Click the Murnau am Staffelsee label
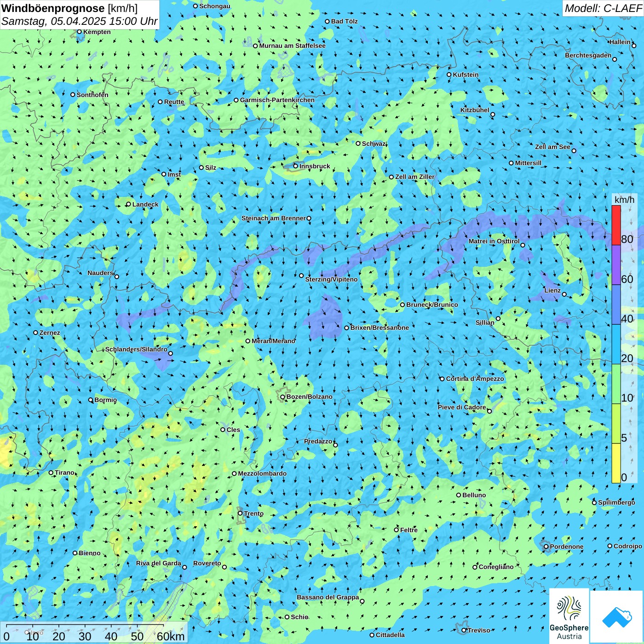The width and height of the screenshot is (644, 644). coord(292,46)
